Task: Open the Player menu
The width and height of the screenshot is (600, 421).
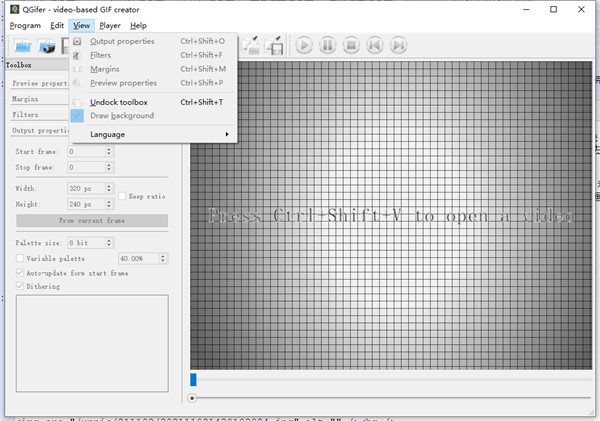Action: point(110,26)
